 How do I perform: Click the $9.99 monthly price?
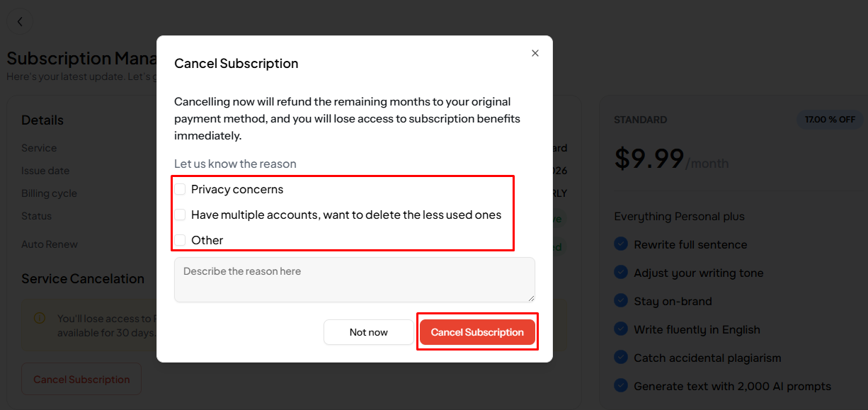[649, 159]
